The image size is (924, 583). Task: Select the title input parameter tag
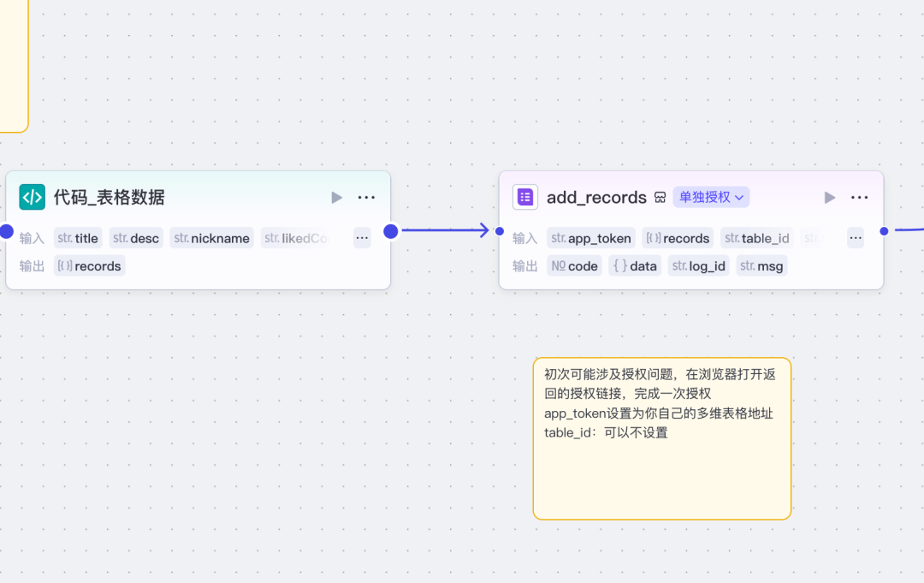[x=78, y=238]
